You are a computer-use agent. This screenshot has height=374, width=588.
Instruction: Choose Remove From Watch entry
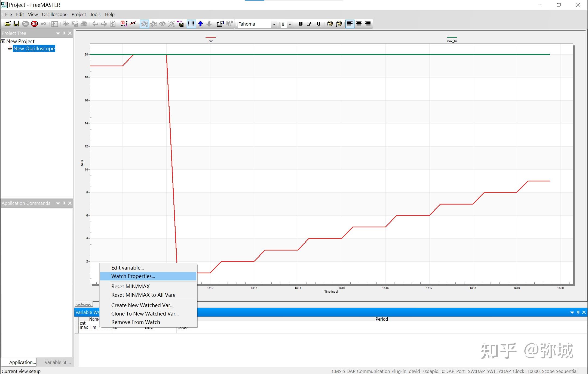click(x=136, y=322)
